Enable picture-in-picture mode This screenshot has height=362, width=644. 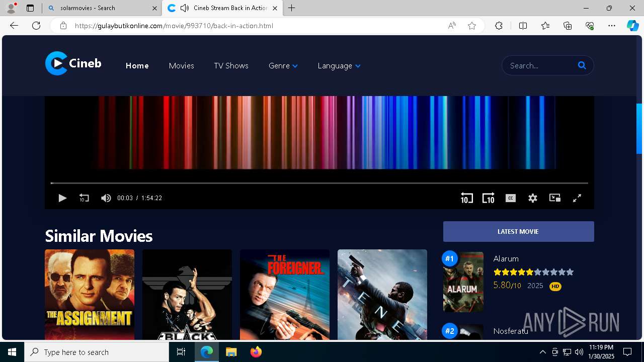555,198
